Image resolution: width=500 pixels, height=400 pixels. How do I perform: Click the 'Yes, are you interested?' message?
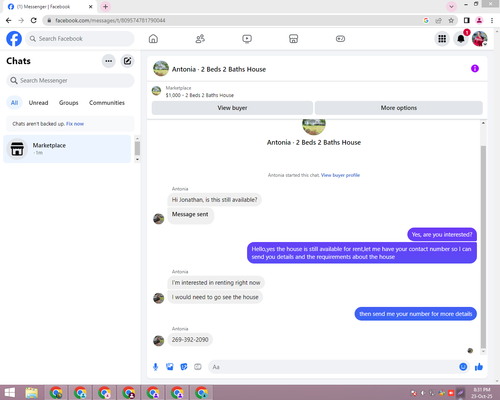[442, 235]
